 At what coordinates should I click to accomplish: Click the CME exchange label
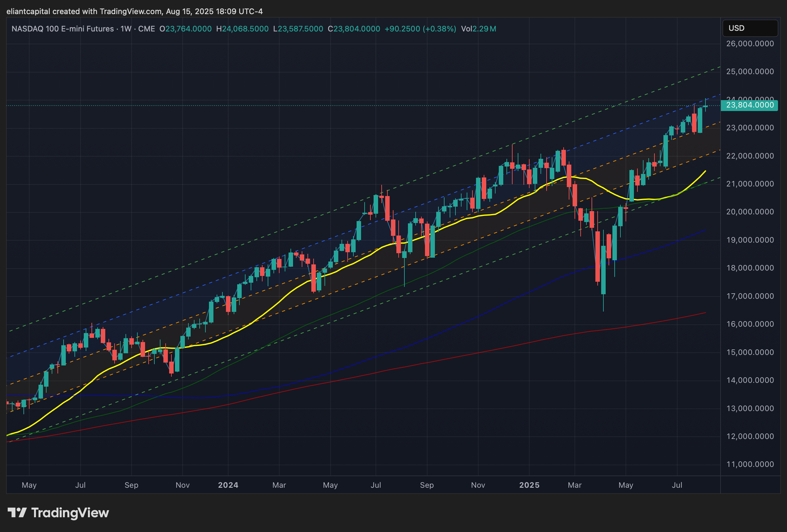(x=146, y=29)
